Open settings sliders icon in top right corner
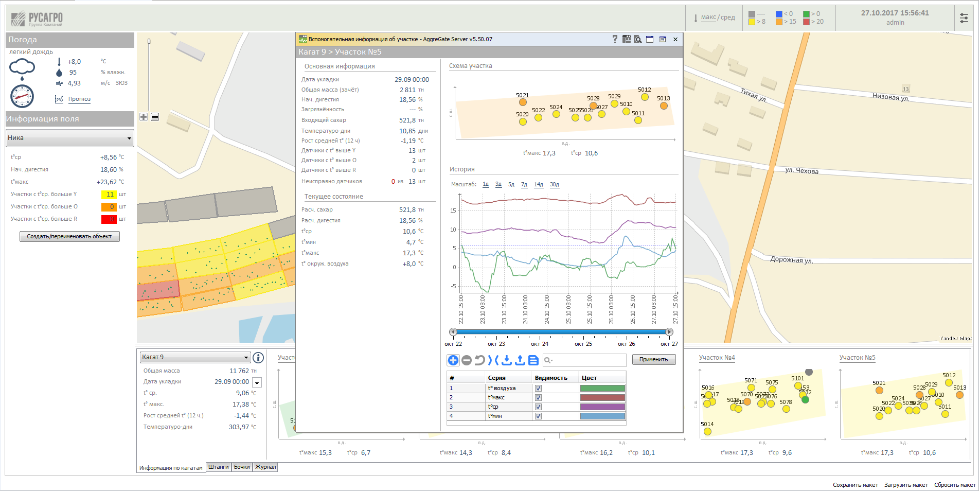The height and width of the screenshot is (492, 980). coord(964,18)
